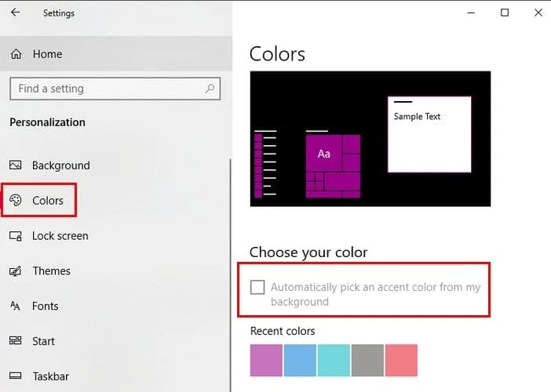
Task: Go back with the arrow icon
Action: (x=16, y=13)
